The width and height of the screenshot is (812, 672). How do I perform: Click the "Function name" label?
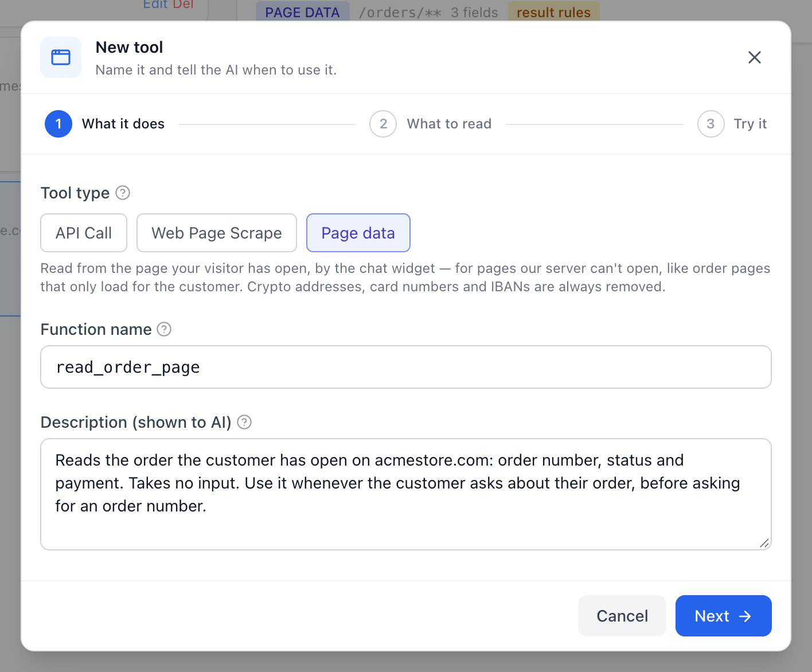(x=96, y=329)
